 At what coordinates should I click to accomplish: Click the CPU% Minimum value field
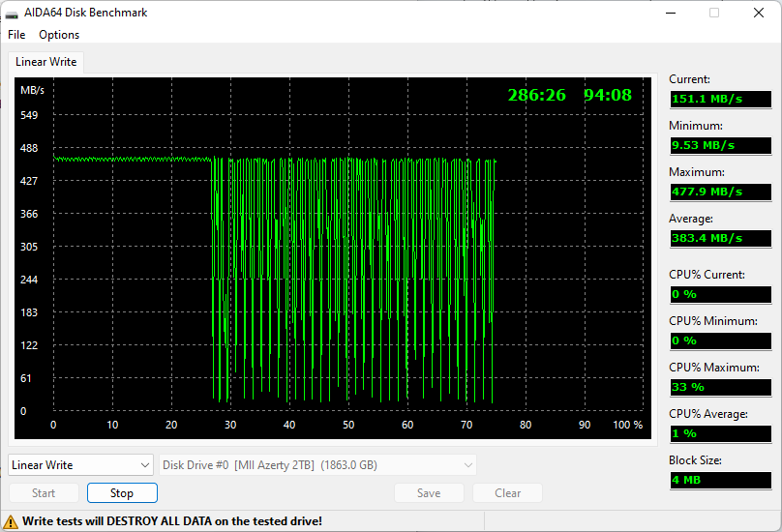click(x=721, y=340)
